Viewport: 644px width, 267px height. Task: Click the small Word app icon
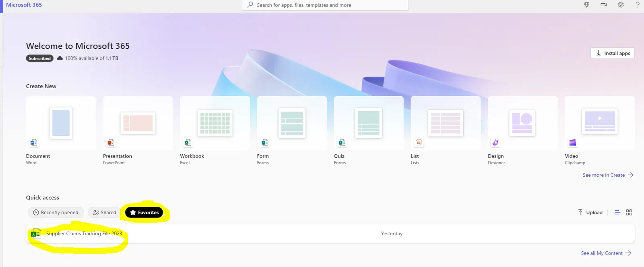tap(34, 143)
